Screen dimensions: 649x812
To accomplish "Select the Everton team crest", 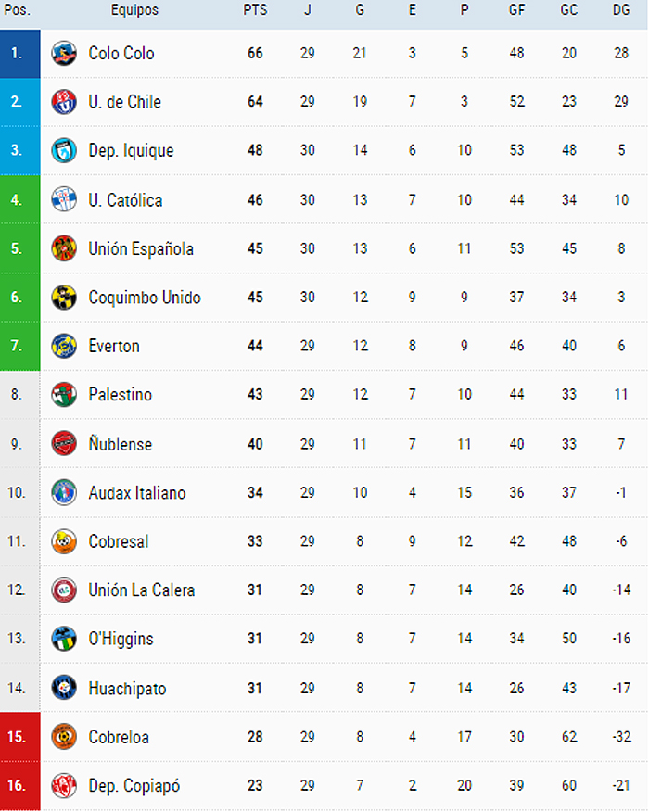I will [64, 346].
